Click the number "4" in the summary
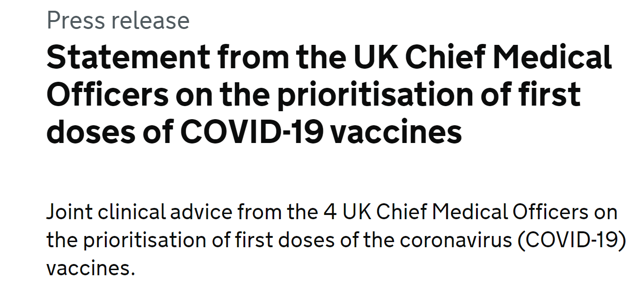 pos(329,213)
